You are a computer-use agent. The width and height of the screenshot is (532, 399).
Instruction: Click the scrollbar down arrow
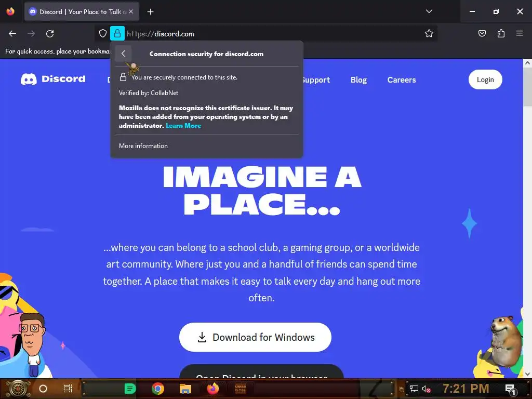527,374
